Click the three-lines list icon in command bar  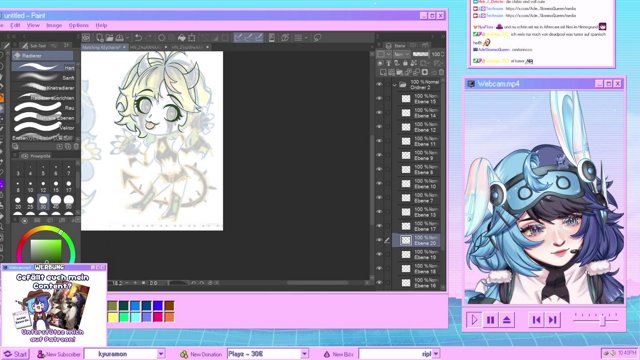(298, 38)
